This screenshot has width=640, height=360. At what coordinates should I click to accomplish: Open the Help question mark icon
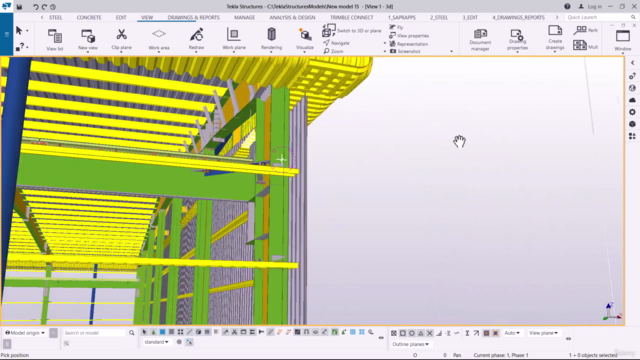tap(567, 6)
